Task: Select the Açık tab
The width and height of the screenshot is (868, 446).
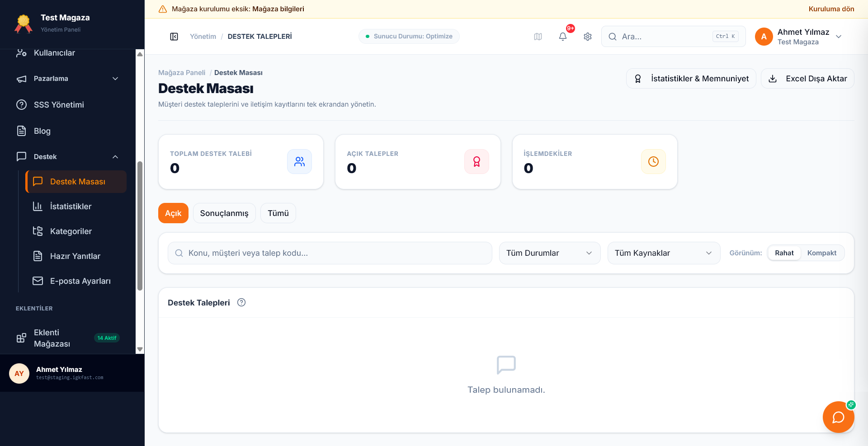Action: [x=173, y=213]
